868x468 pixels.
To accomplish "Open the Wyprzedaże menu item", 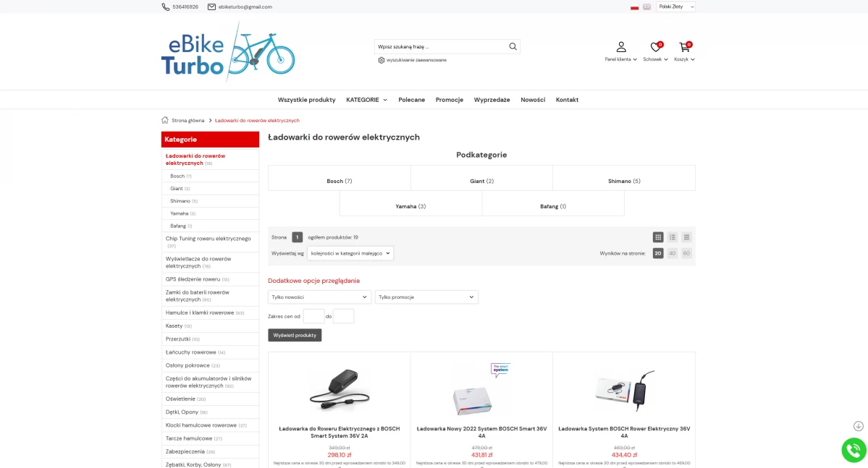I will [x=492, y=100].
